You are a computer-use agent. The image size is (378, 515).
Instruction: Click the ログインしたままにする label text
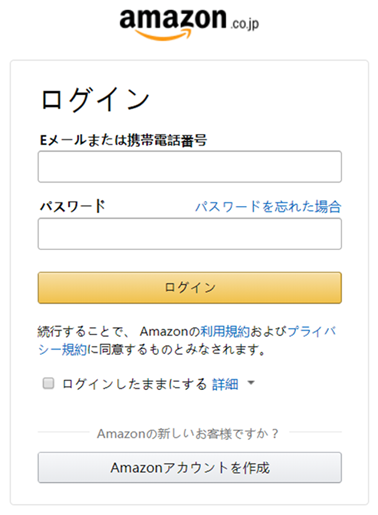click(135, 384)
